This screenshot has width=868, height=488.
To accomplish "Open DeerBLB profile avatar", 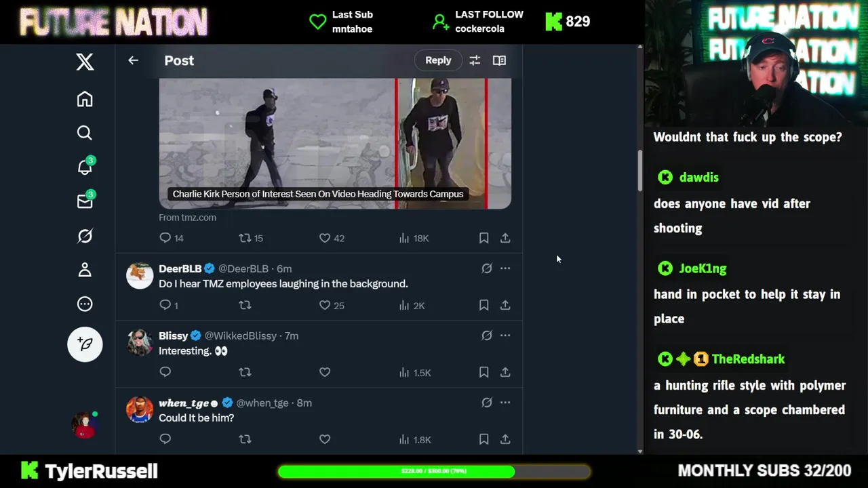I will point(140,276).
